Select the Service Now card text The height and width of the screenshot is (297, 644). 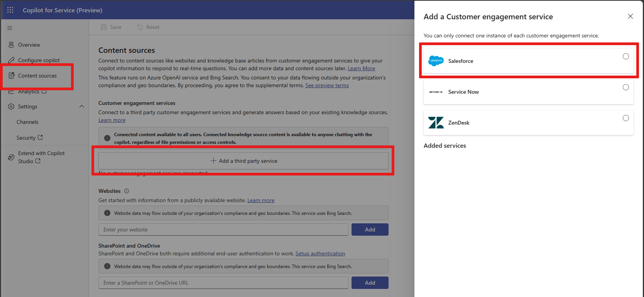click(463, 92)
